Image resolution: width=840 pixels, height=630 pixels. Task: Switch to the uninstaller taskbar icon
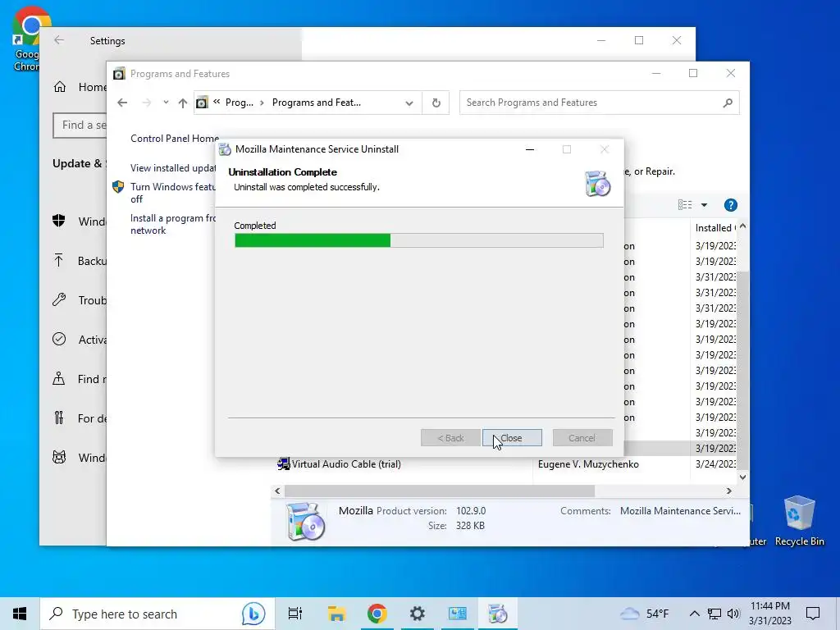pos(498,614)
